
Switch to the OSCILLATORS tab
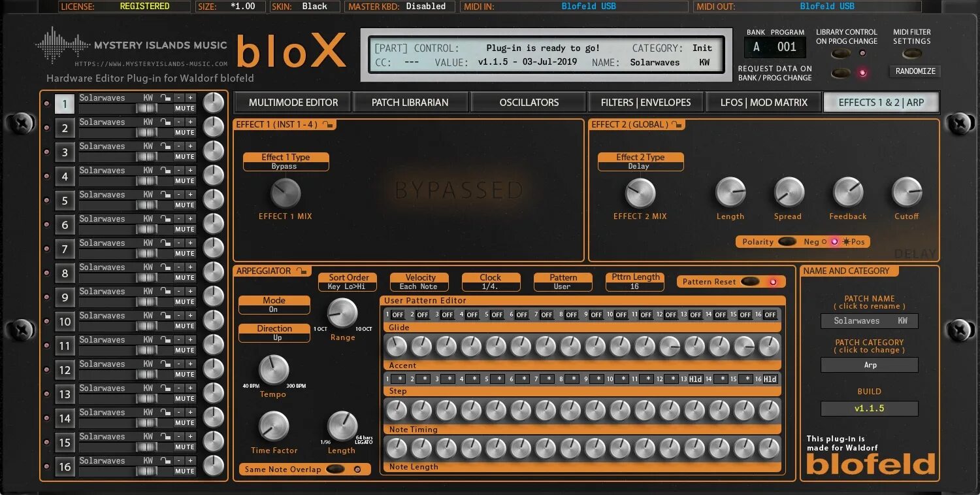[x=529, y=103]
